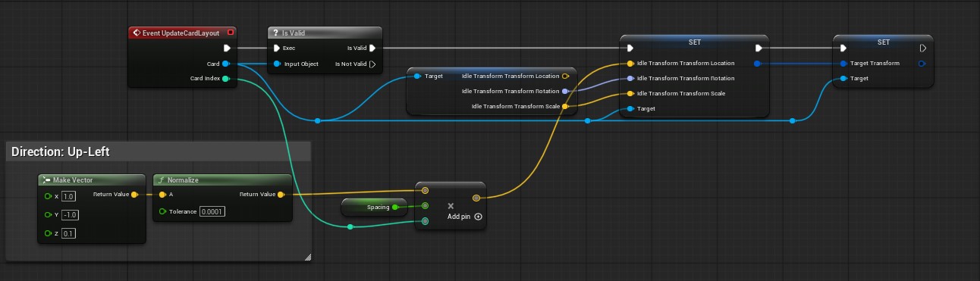This screenshot has height=281, width=980.
Task: Click the red delegate pin on Event UpdateCardLayout
Action: click(231, 33)
